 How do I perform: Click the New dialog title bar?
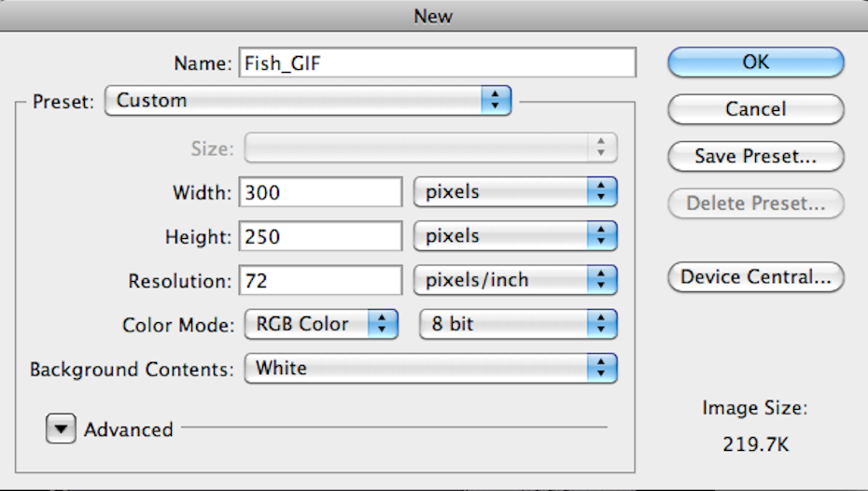pyautogui.click(x=434, y=14)
